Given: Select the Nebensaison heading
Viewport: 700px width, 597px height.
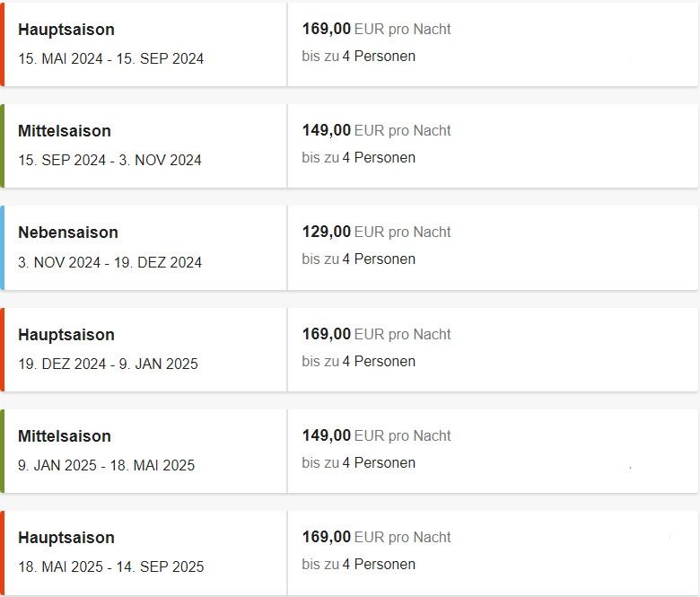Looking at the screenshot, I should pyautogui.click(x=68, y=233).
